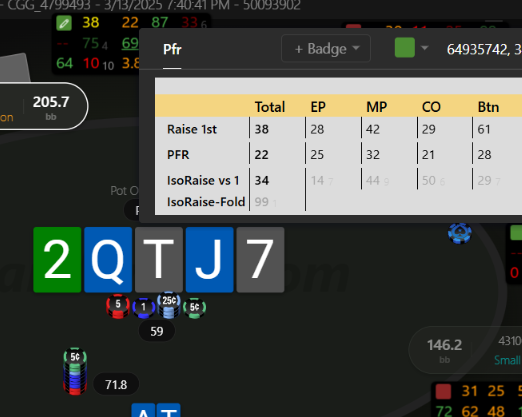Click the Raise 1st total value 38
This screenshot has height=417, width=522.
click(262, 129)
